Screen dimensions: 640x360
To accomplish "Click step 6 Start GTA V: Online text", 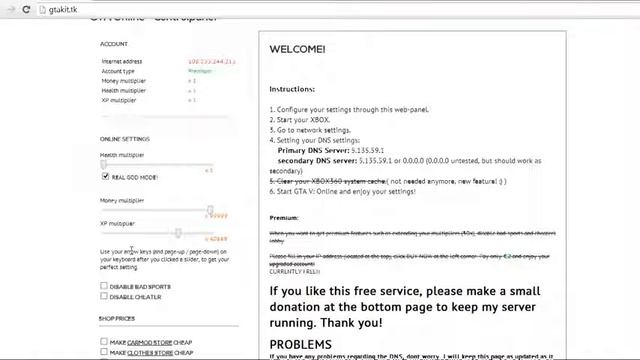I will point(342,191).
